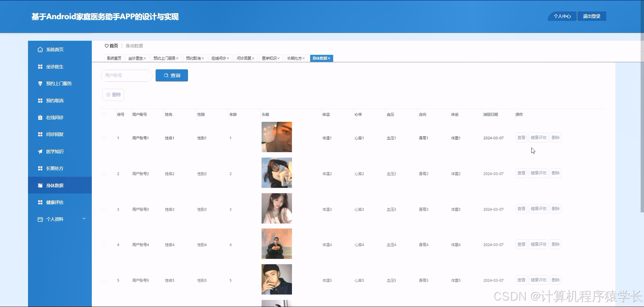Viewport: 644px width, 307px height.
Task: Click 删除 for 用户账号1 row
Action: click(556, 138)
